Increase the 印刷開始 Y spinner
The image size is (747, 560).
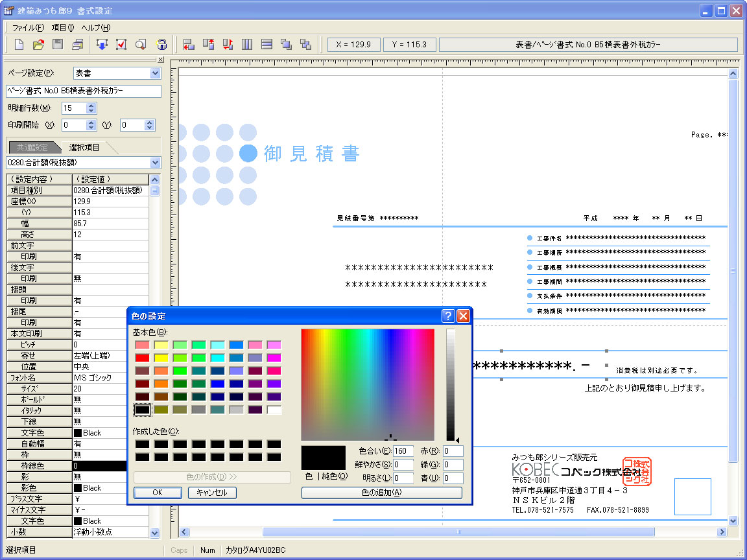tap(150, 122)
